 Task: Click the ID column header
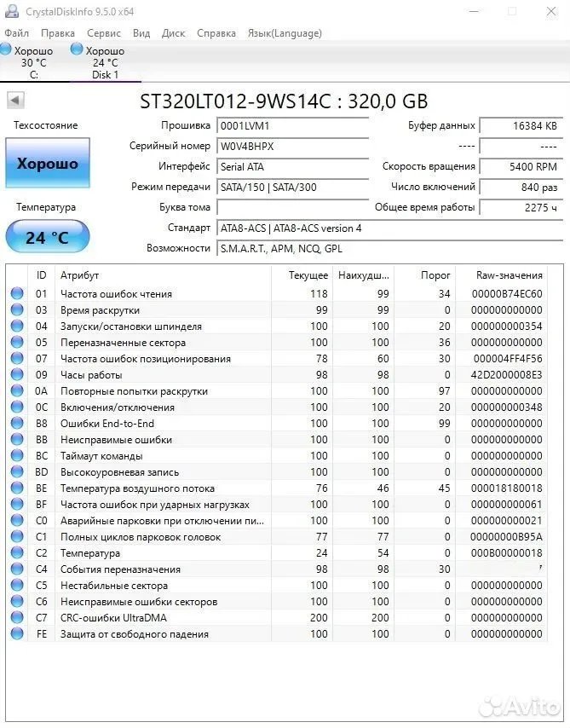click(41, 275)
